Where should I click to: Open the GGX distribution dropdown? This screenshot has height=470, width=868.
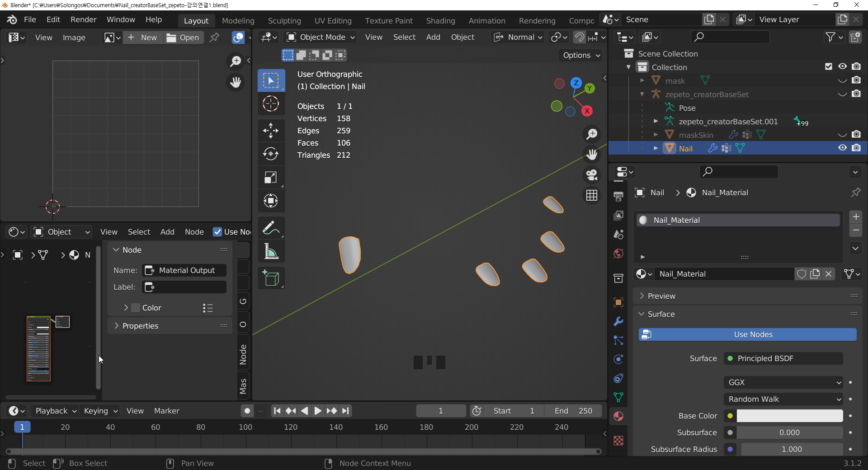pyautogui.click(x=783, y=382)
